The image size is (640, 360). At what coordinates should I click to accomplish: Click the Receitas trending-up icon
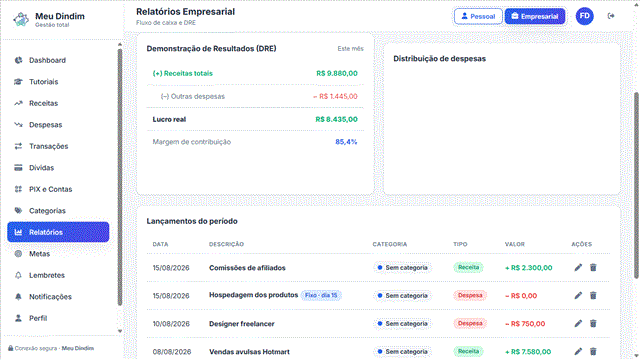18,103
